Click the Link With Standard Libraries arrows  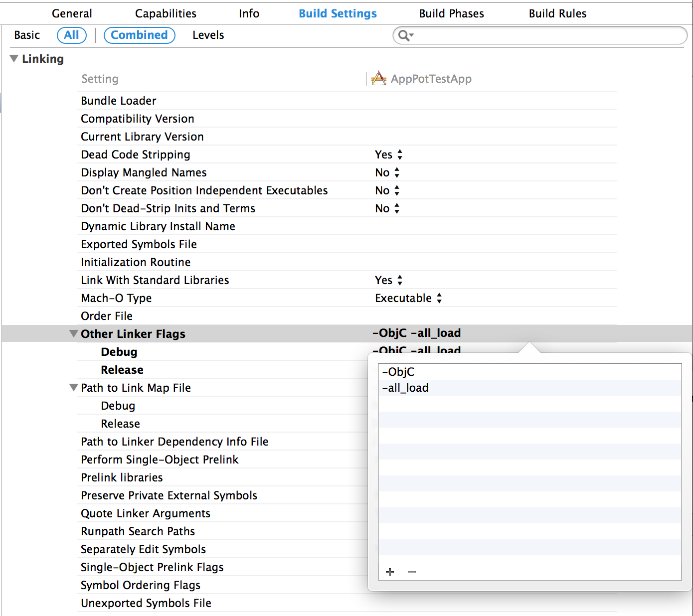pos(400,280)
